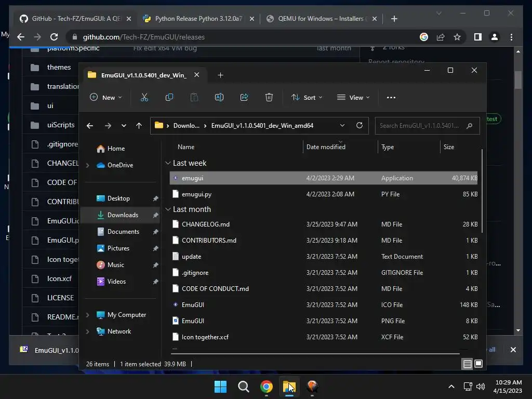Screen dimensions: 532x399
Task: Go forward in File Explorer navigation
Action: [x=108, y=126]
